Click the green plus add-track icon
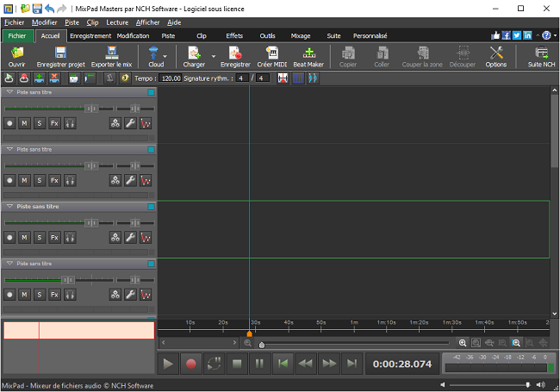 [40, 78]
